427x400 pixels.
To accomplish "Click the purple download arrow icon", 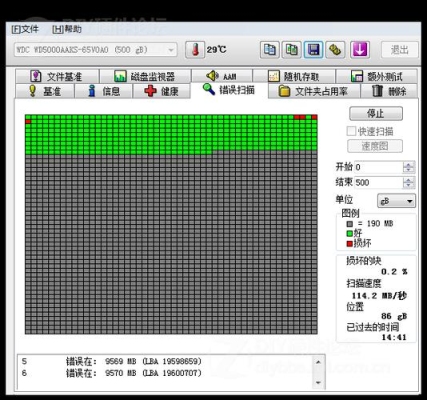I will [x=360, y=50].
